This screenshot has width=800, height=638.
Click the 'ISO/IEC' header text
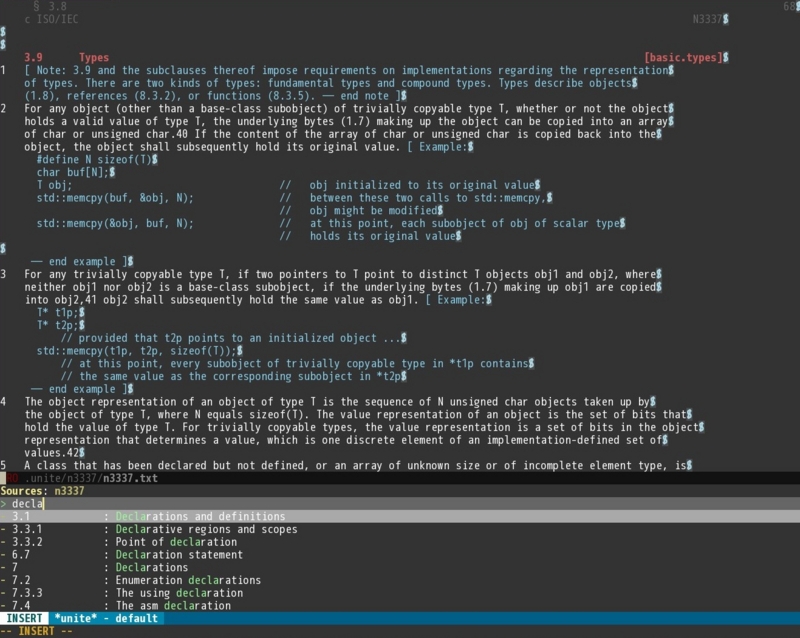(57, 19)
